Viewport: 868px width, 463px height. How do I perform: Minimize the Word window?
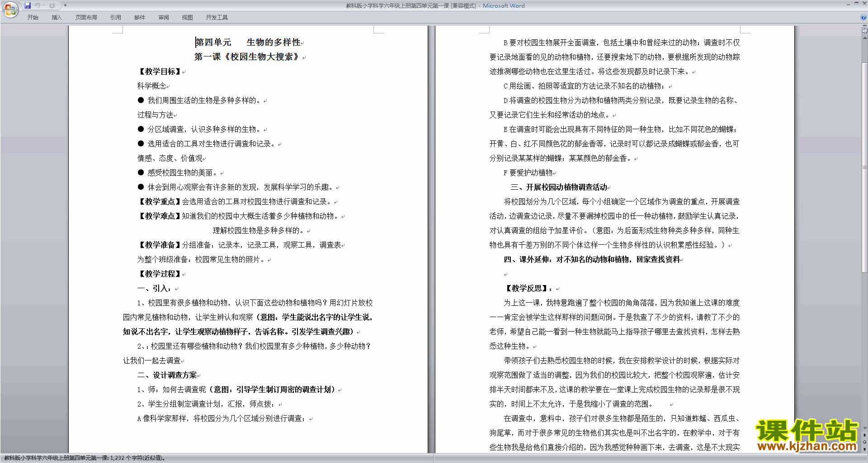(x=848, y=4)
